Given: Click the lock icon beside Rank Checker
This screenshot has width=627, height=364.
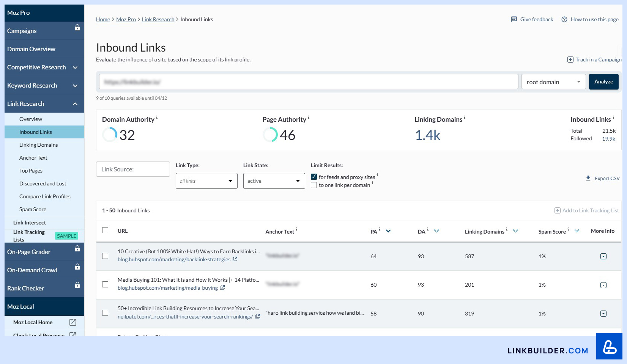Looking at the screenshot, I should tap(77, 285).
